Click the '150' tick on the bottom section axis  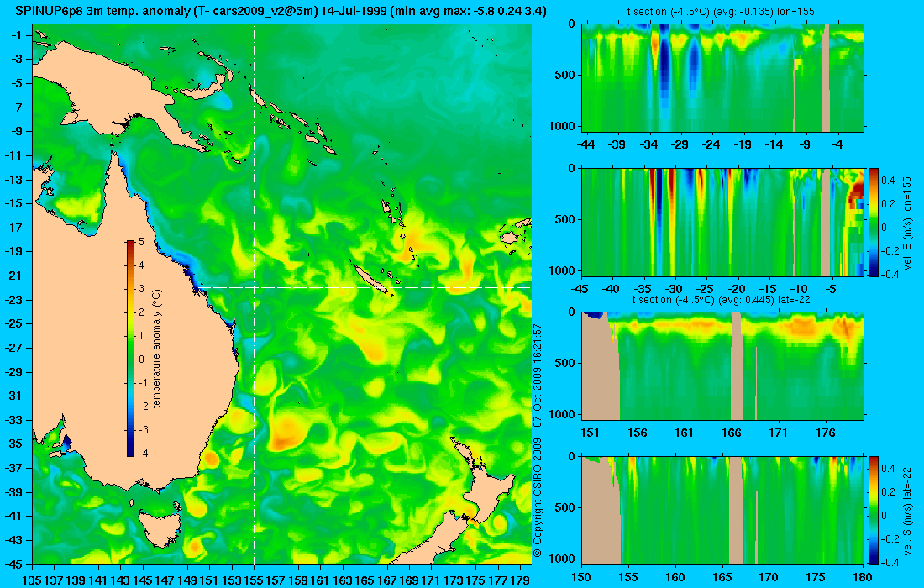point(581,577)
